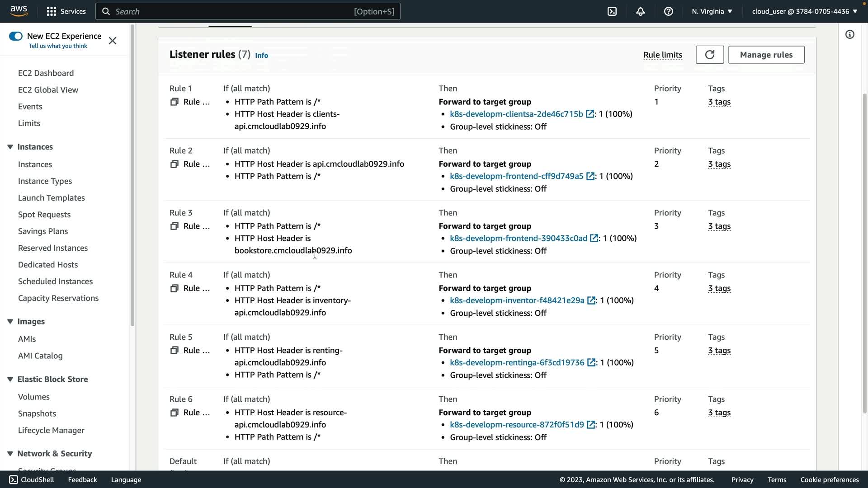Go to Launch Templates in sidebar
The image size is (868, 488).
click(51, 198)
